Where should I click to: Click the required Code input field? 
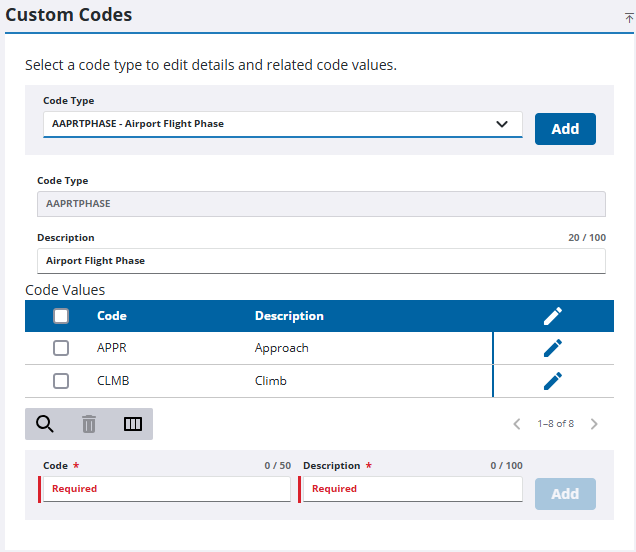click(x=167, y=489)
